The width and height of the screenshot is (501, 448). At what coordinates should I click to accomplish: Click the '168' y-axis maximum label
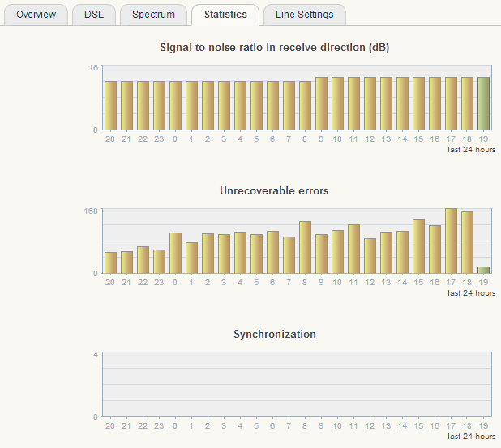[91, 211]
